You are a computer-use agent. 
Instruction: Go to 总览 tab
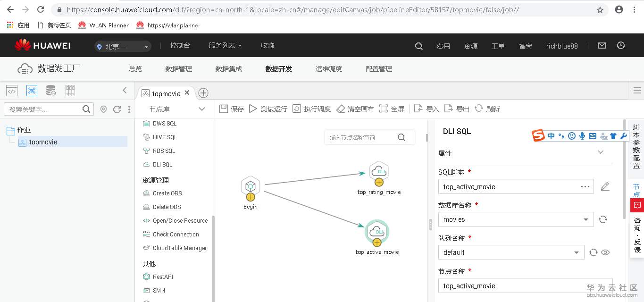tap(135, 69)
